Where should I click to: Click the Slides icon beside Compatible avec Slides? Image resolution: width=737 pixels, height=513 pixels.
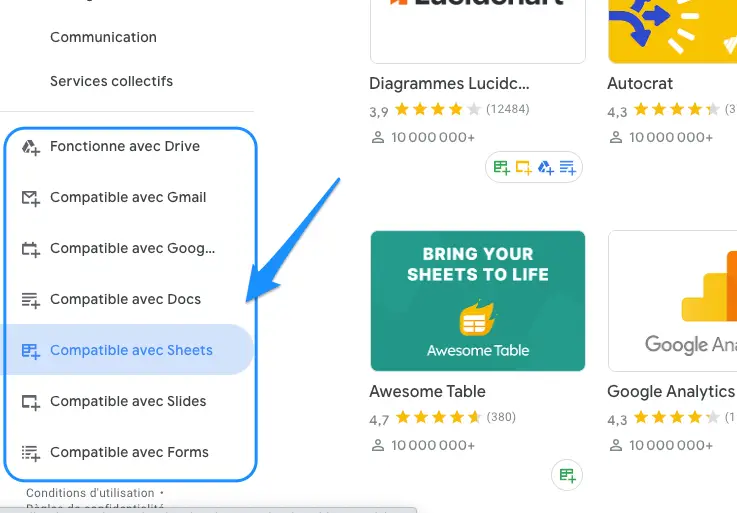[31, 402]
